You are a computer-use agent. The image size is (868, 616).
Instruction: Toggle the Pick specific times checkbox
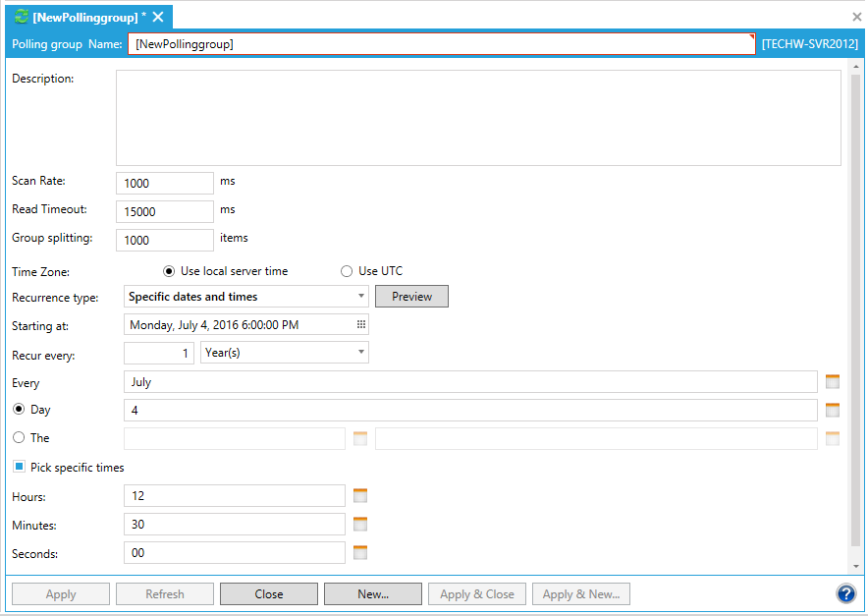click(x=19, y=468)
